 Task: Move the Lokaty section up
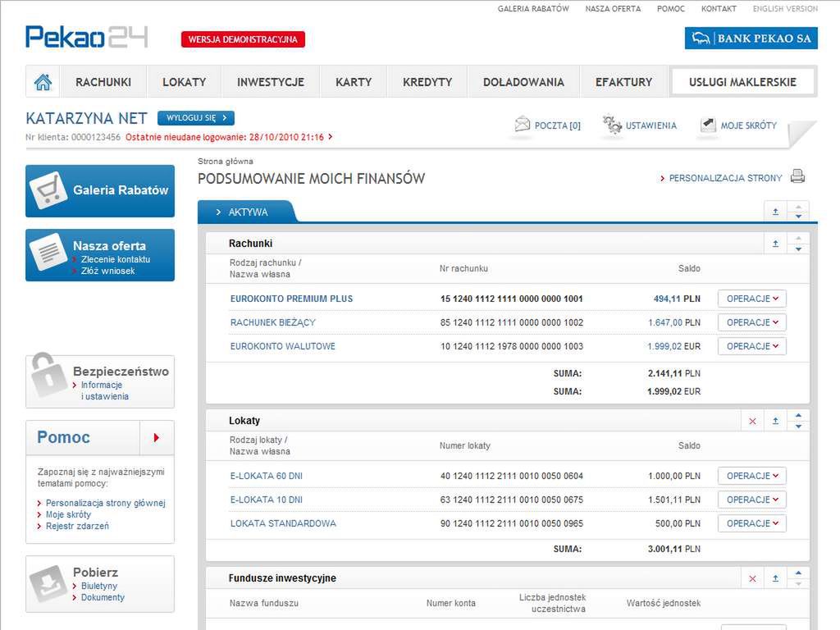(798, 416)
